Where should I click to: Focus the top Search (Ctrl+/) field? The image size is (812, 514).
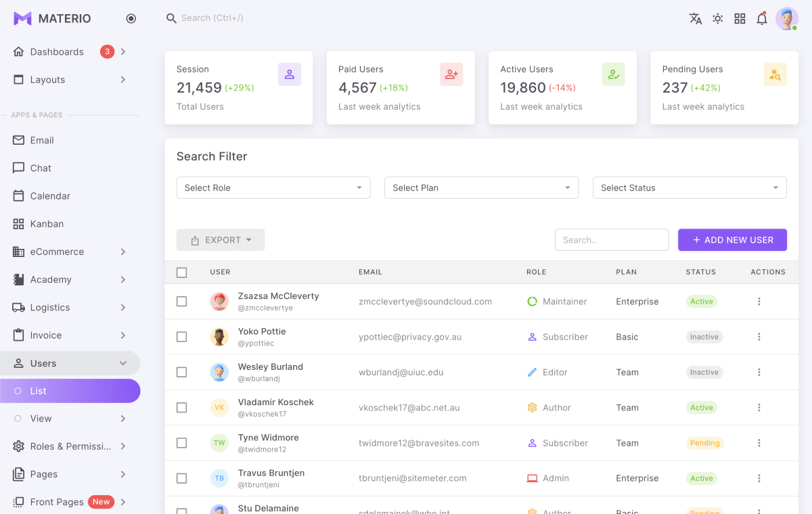(x=212, y=18)
